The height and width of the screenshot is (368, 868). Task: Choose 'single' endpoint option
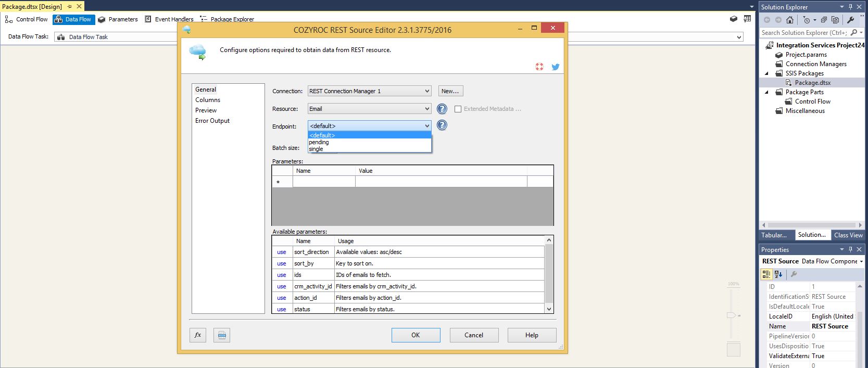316,149
